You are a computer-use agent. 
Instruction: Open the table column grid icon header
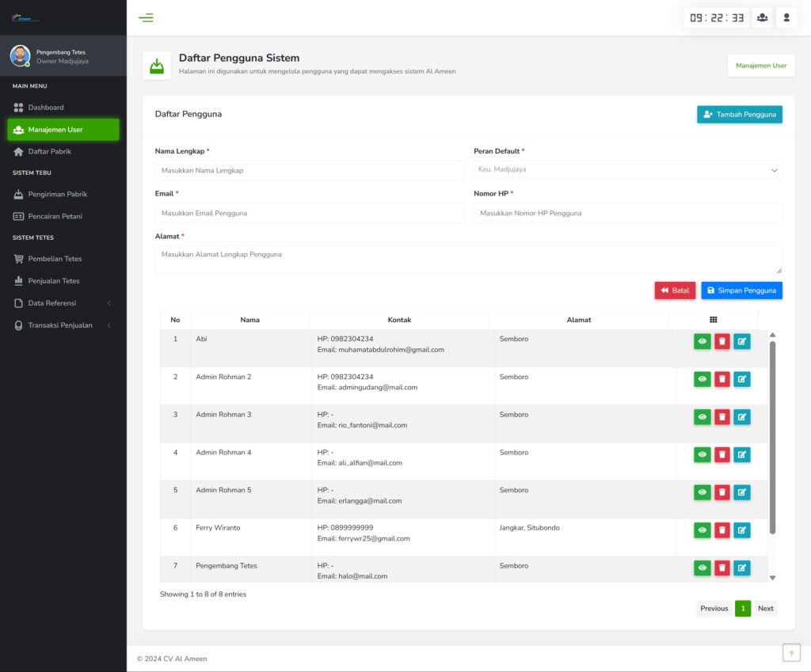tap(713, 320)
